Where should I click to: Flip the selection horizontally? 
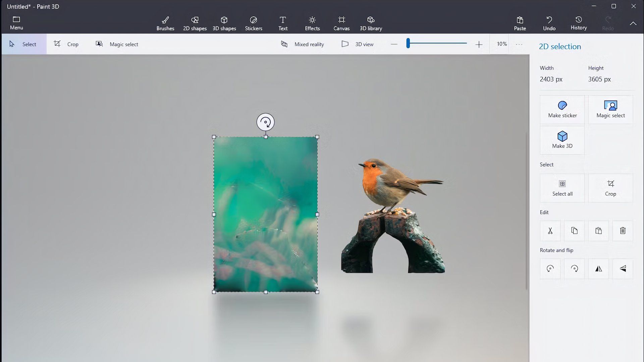point(599,268)
